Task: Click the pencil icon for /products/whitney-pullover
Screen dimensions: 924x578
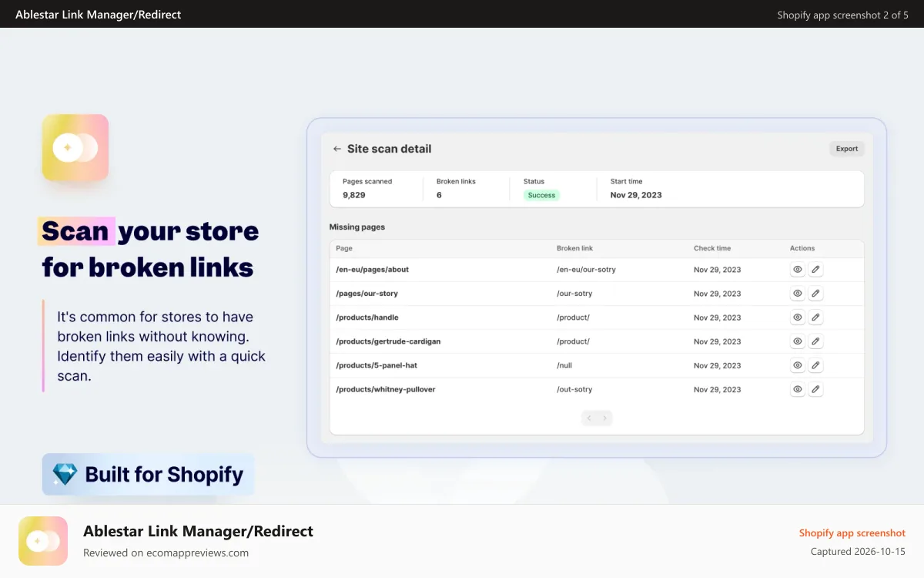Action: [x=815, y=389]
